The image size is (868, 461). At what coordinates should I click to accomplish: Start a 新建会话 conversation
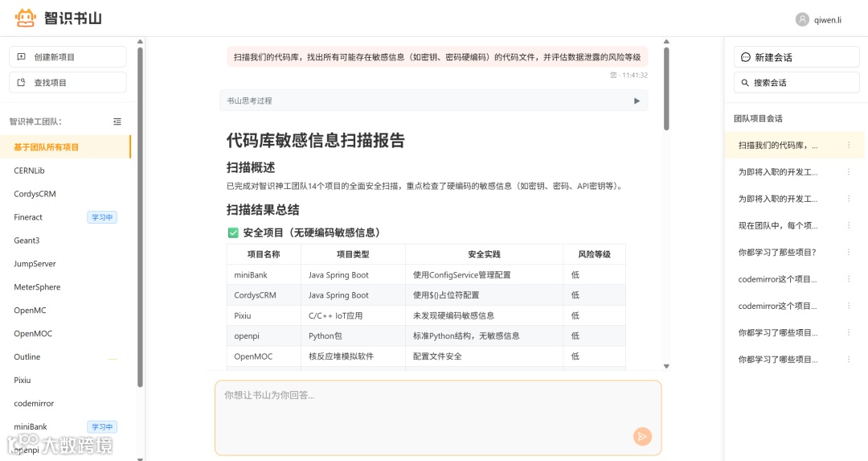click(x=796, y=57)
